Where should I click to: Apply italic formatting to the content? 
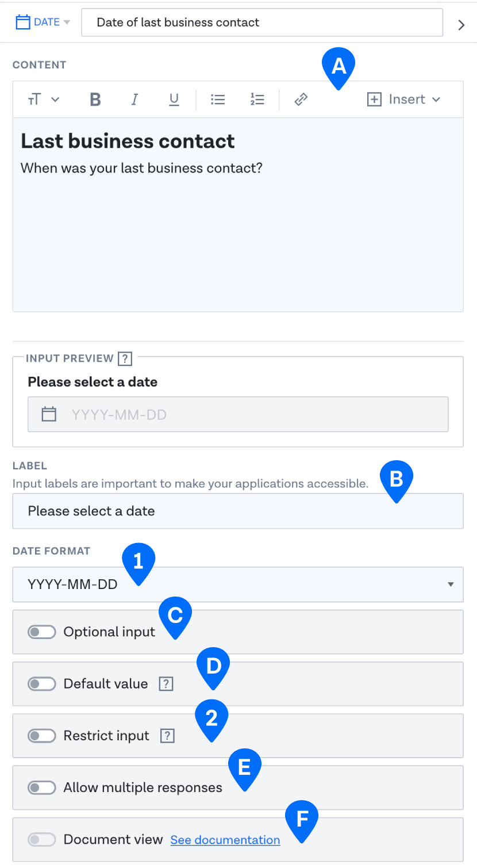pyautogui.click(x=134, y=99)
